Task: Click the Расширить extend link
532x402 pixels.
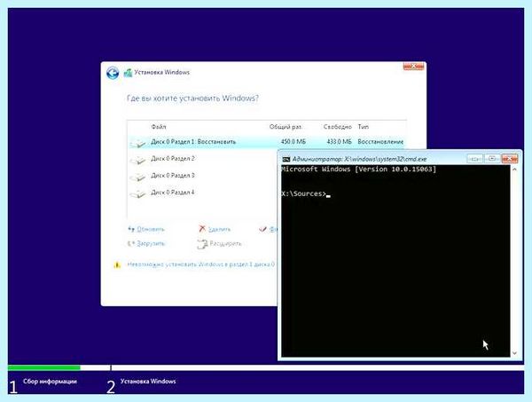Action: (x=225, y=243)
